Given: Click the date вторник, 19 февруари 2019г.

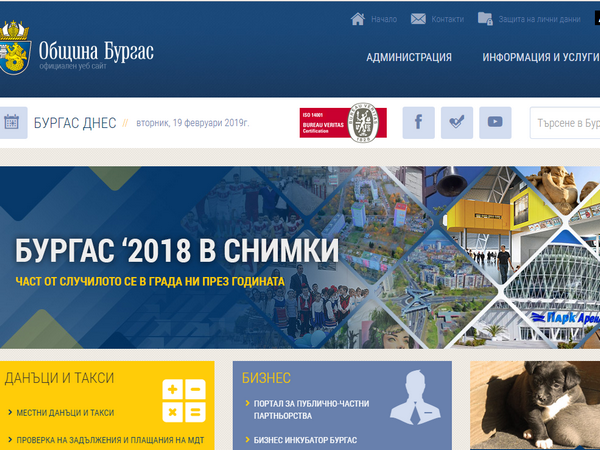Looking at the screenshot, I should coord(192,123).
